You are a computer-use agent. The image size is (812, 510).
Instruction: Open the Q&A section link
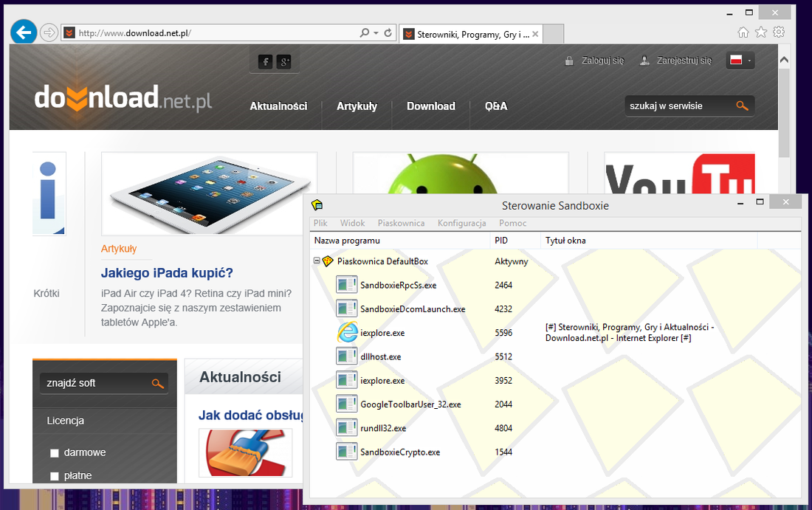pos(496,106)
